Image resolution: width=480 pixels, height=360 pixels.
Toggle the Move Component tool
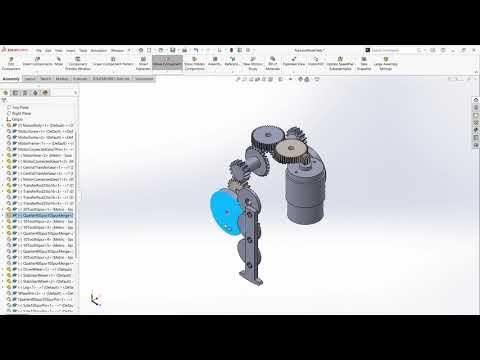pyautogui.click(x=167, y=62)
